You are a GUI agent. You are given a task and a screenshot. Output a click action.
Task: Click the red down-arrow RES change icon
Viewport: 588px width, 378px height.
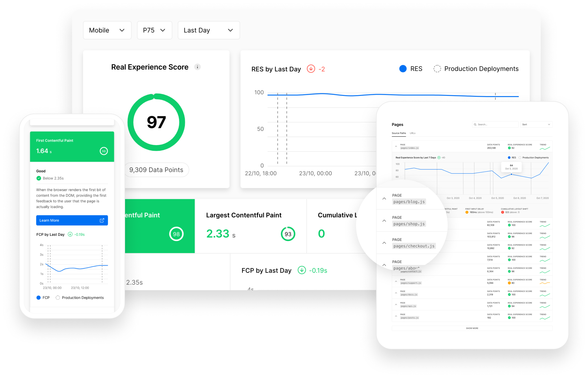click(311, 69)
